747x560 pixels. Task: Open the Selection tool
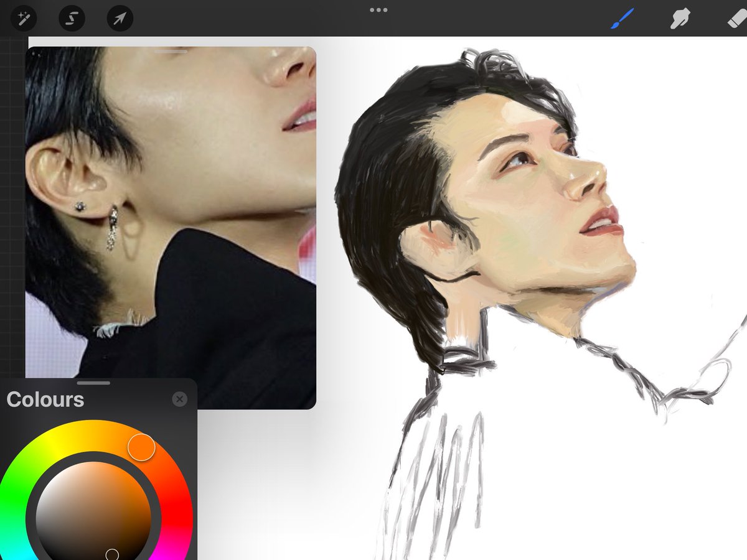coord(72,18)
